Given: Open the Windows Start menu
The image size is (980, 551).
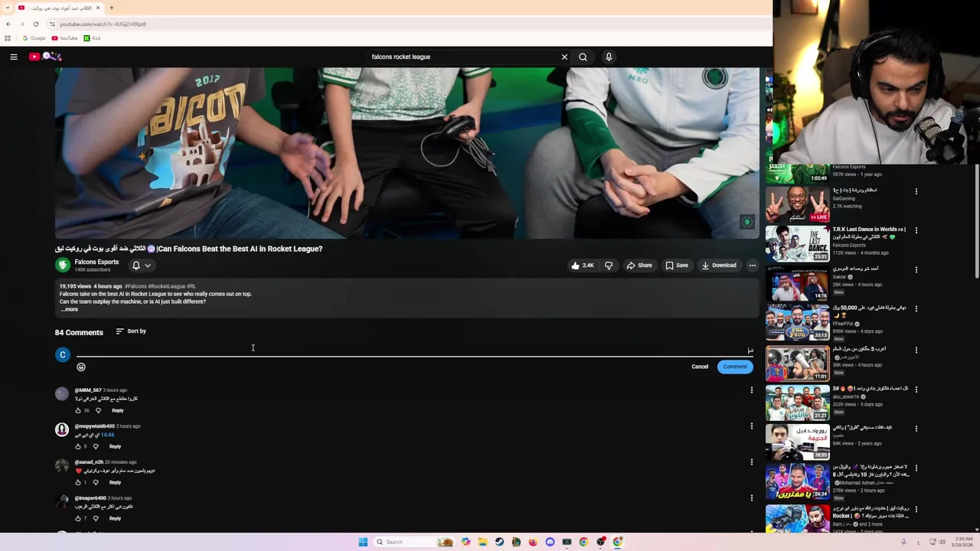Looking at the screenshot, I should tap(363, 542).
